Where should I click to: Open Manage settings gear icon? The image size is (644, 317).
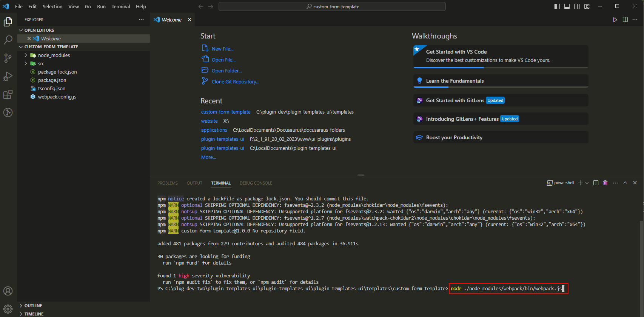8,309
